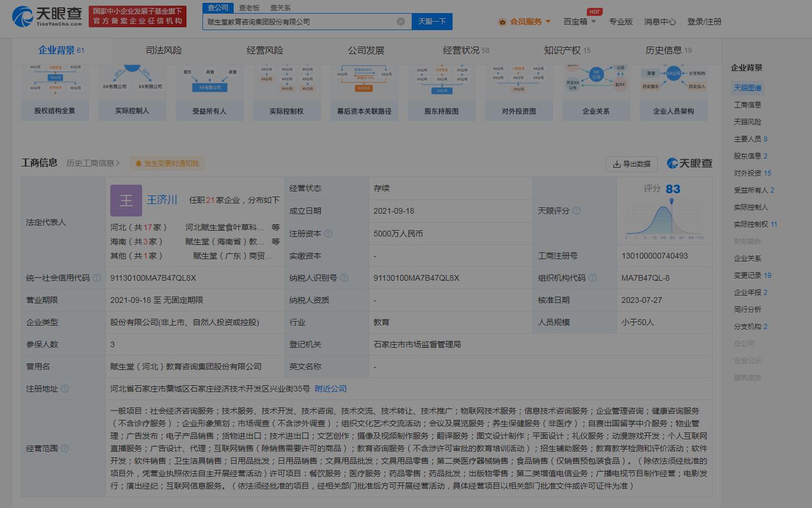
Task: Open the 实际控制权 chart thumbnail
Action: tap(287, 93)
